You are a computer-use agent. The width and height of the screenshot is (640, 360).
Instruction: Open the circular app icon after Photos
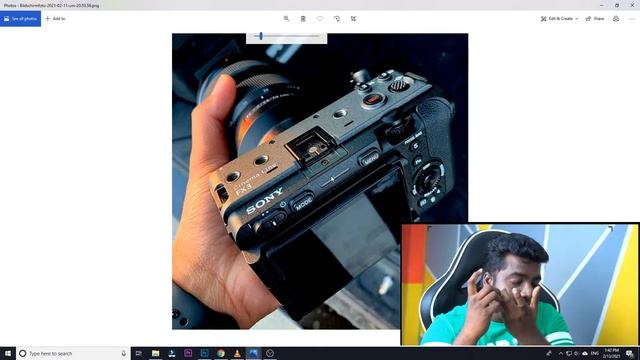270,353
